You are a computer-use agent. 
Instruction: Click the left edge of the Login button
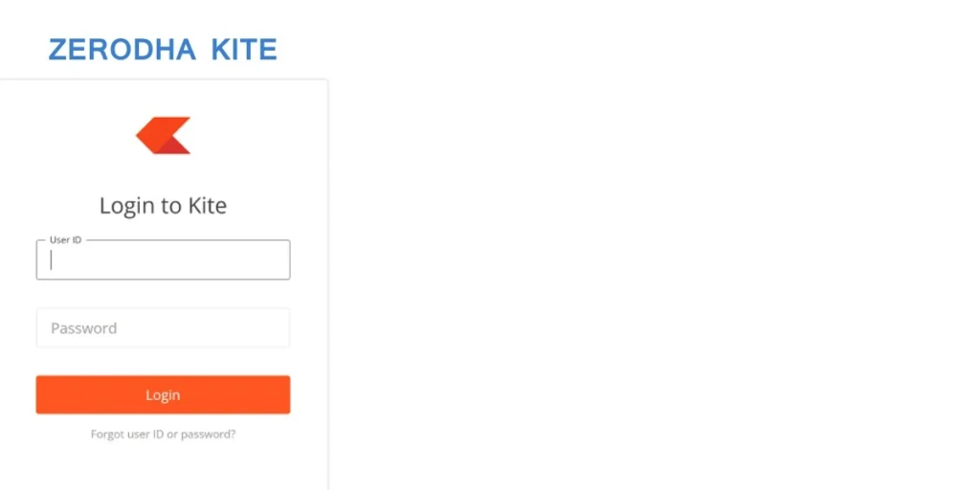coord(44,395)
